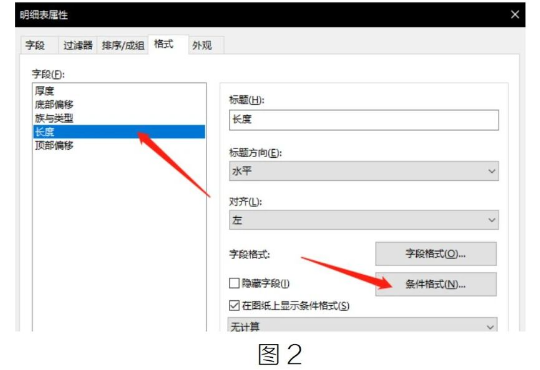This screenshot has height=370, width=540.
Task: Select 底部偏移 in the field list
Action: coord(119,104)
